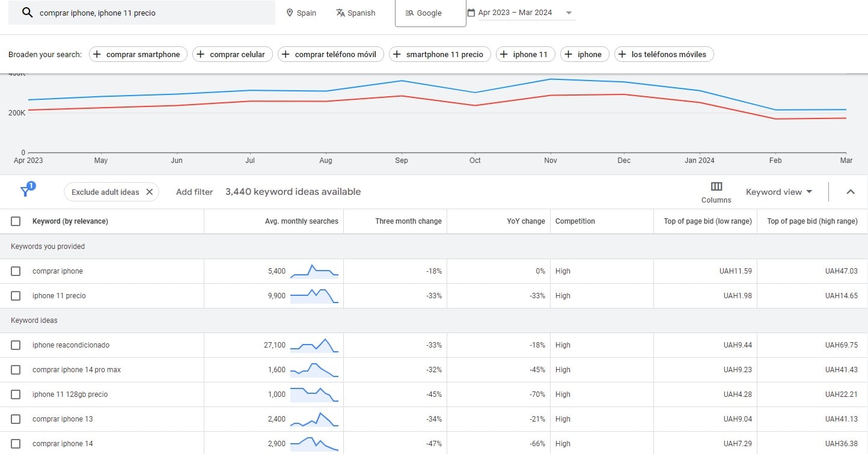This screenshot has width=868, height=454.
Task: Change the Spanish language setting
Action: pyautogui.click(x=355, y=13)
